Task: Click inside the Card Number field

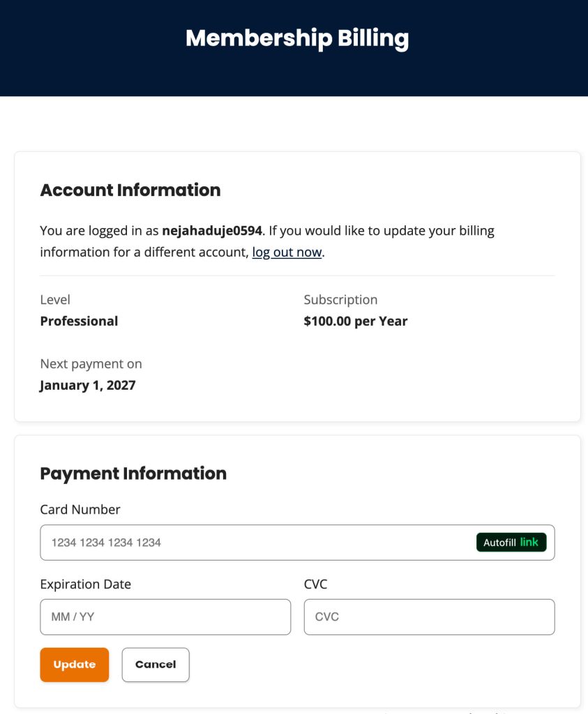Action: pyautogui.click(x=209, y=542)
